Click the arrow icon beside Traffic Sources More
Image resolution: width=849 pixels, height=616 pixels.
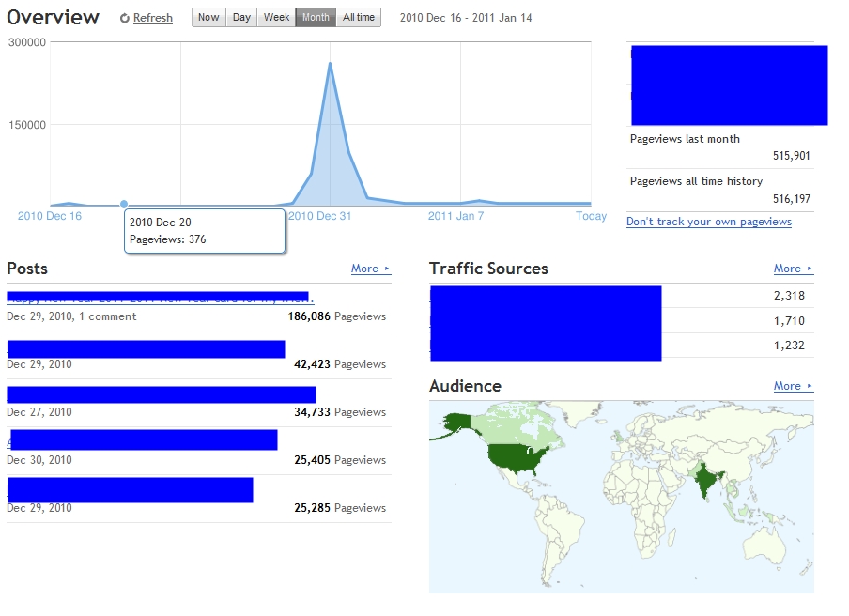(809, 269)
